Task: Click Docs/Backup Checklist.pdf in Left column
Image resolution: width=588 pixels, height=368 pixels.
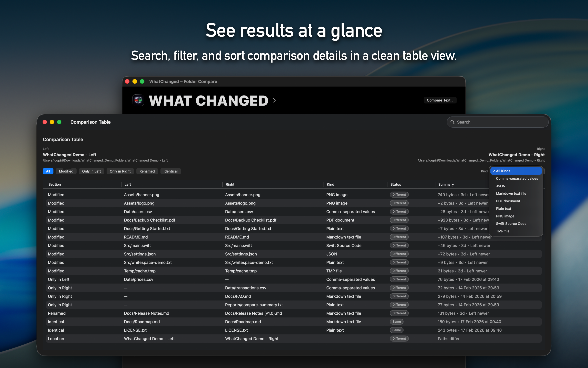Action: (149, 220)
